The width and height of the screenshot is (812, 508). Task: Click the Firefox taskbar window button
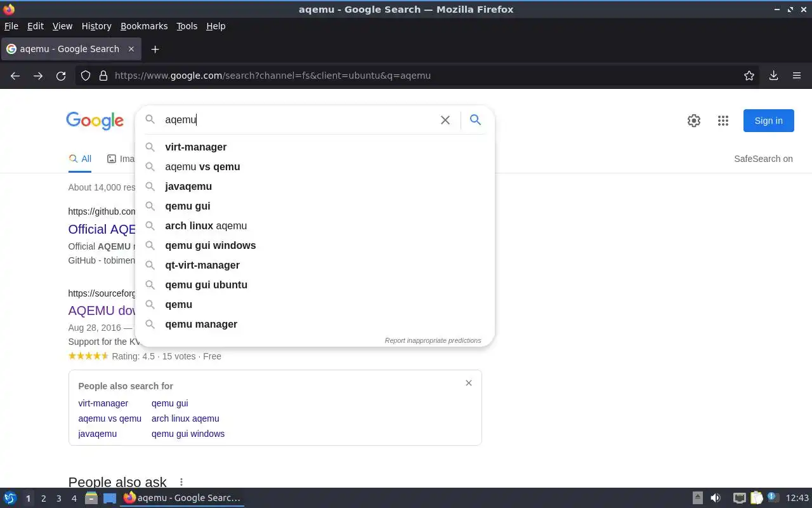click(x=182, y=498)
